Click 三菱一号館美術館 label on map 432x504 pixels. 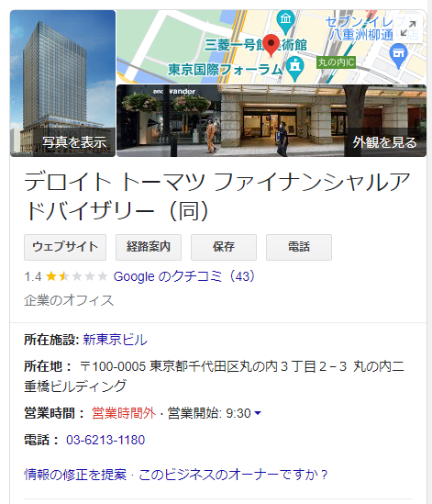coord(256,45)
